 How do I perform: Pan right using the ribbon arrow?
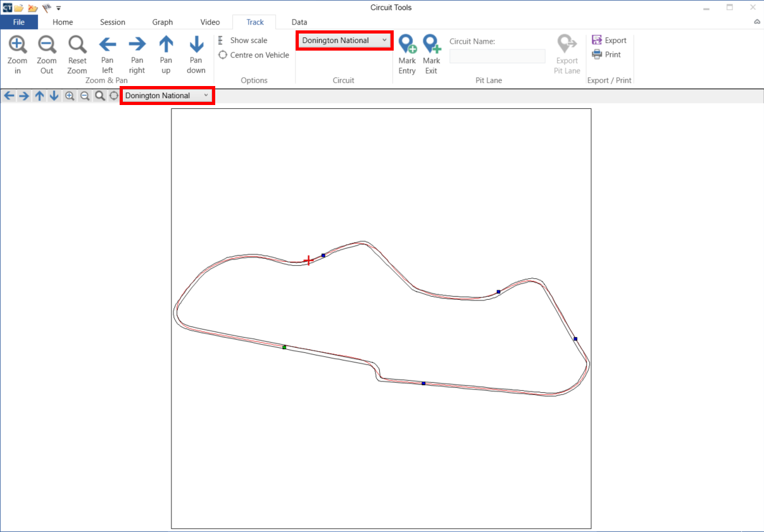click(x=137, y=54)
